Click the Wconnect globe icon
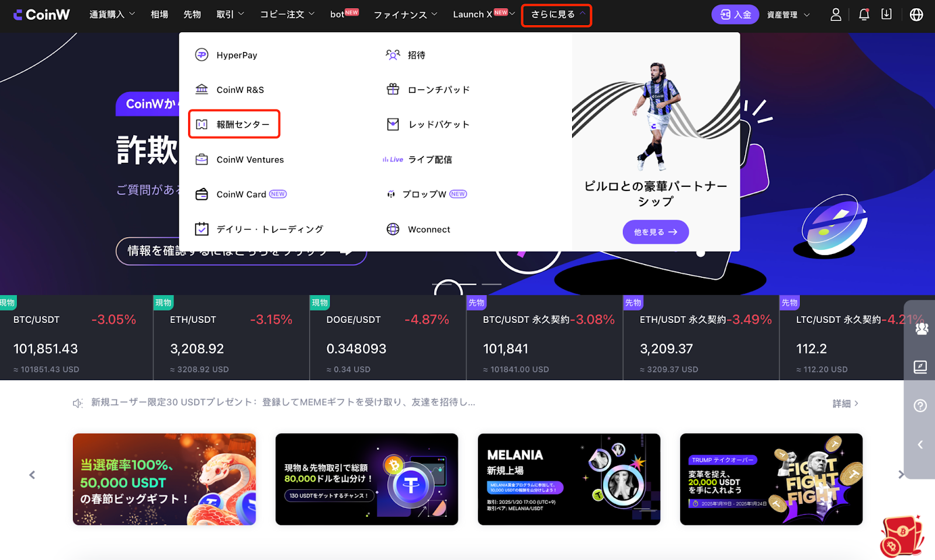935x560 pixels. tap(393, 229)
